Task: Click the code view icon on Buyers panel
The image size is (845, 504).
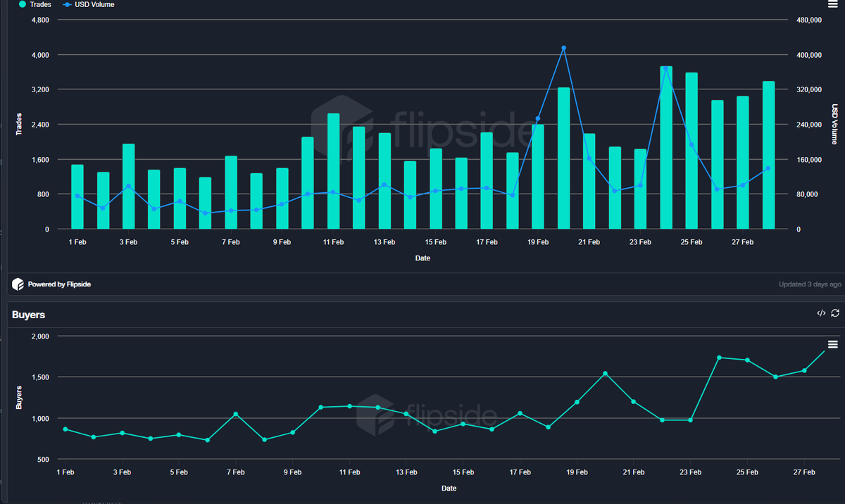Action: point(821,313)
